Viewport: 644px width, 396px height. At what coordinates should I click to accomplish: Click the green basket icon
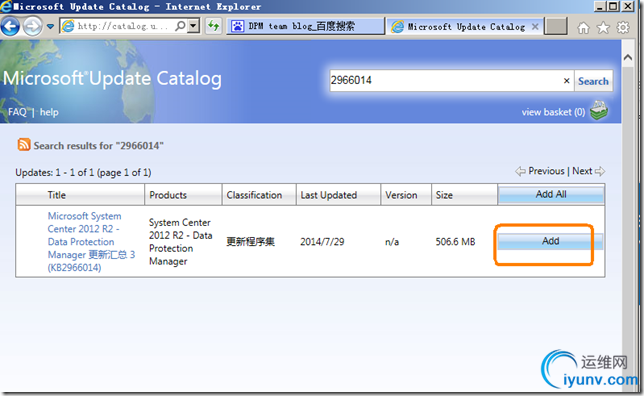tap(599, 111)
